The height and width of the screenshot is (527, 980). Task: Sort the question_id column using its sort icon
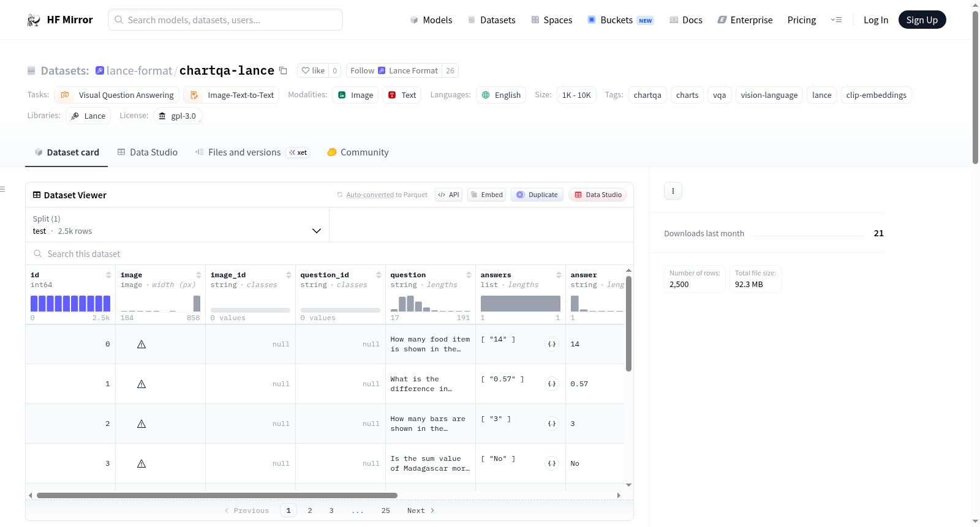pyautogui.click(x=379, y=275)
